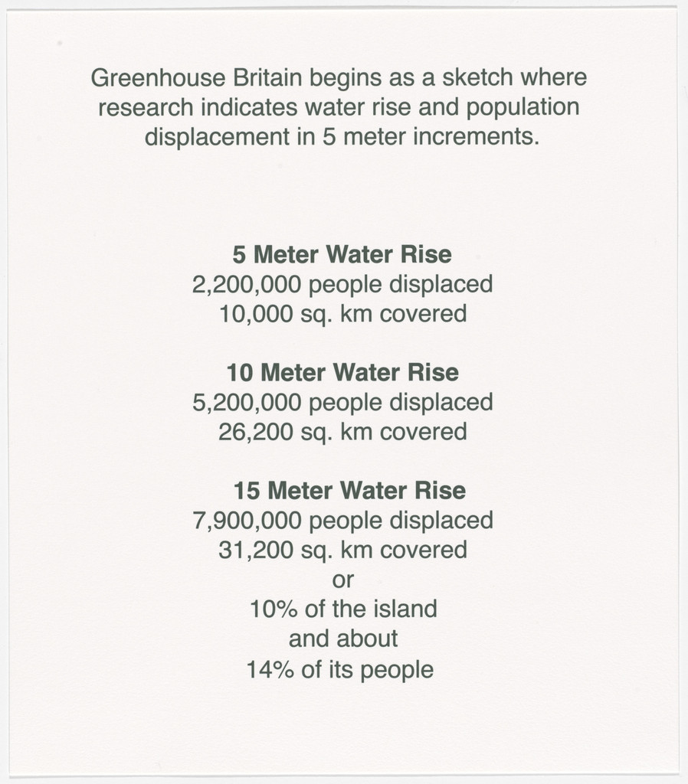
Task: Select the "7,900,000 people displaced" line
Action: [343, 521]
